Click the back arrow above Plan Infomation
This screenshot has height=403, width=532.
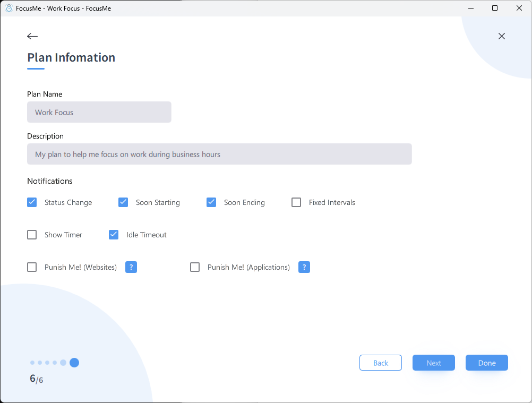point(32,36)
